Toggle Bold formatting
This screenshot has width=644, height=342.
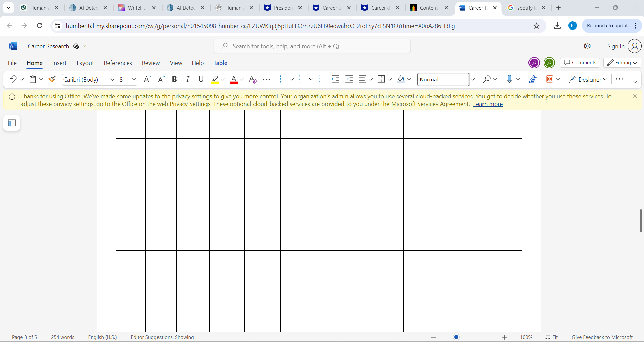174,79
